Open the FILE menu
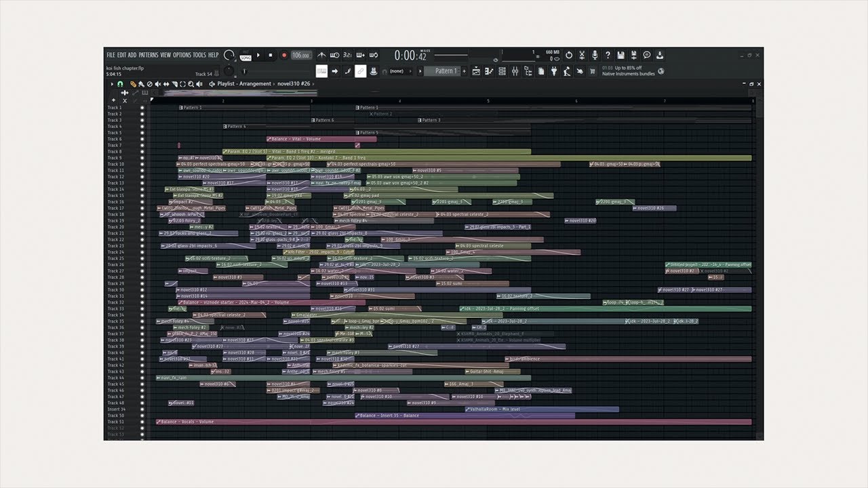The height and width of the screenshot is (488, 868). [111, 55]
